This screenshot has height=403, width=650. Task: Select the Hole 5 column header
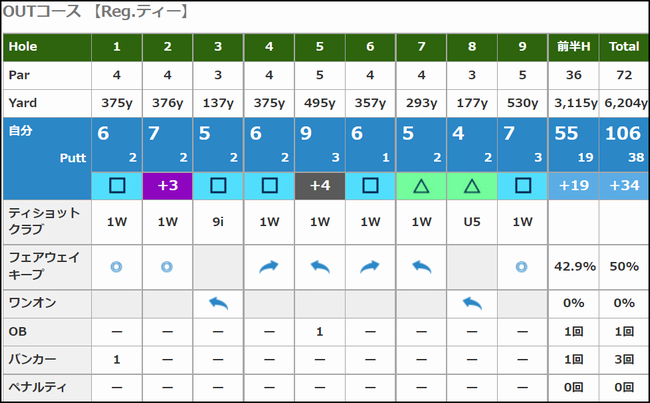(x=319, y=47)
